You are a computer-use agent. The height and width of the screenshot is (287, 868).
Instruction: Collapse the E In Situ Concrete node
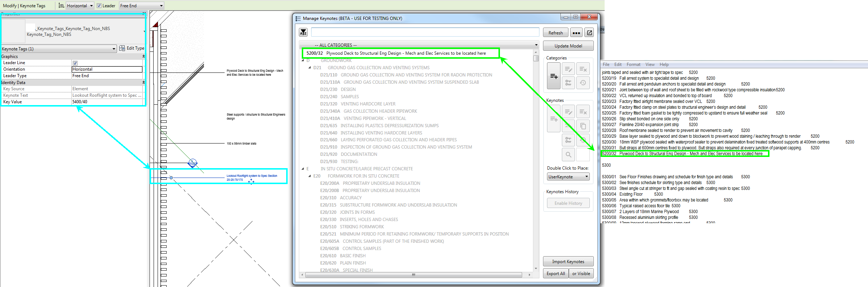click(303, 169)
